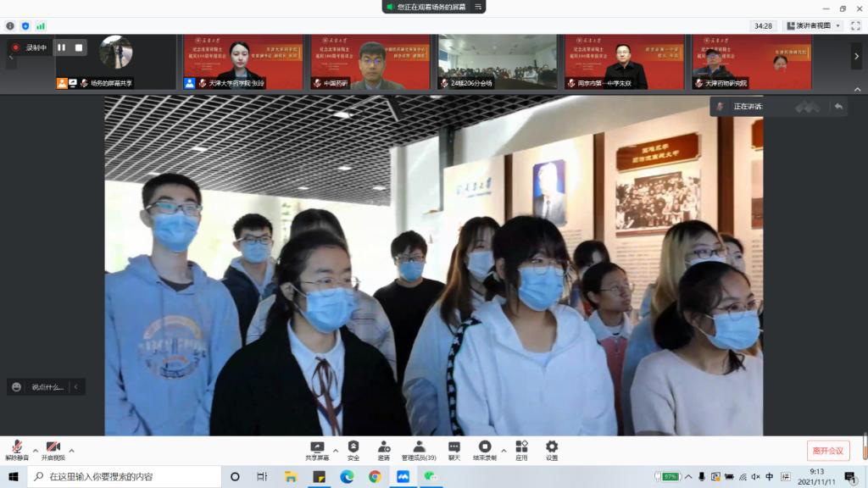Pause the meeting recording
The image size is (868, 488).
pyautogui.click(x=62, y=47)
